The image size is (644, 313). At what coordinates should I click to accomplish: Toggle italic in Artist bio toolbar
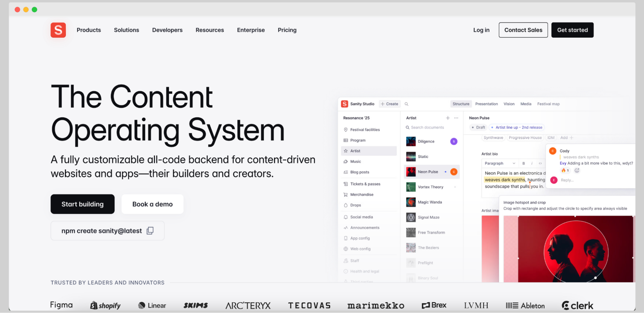point(532,163)
